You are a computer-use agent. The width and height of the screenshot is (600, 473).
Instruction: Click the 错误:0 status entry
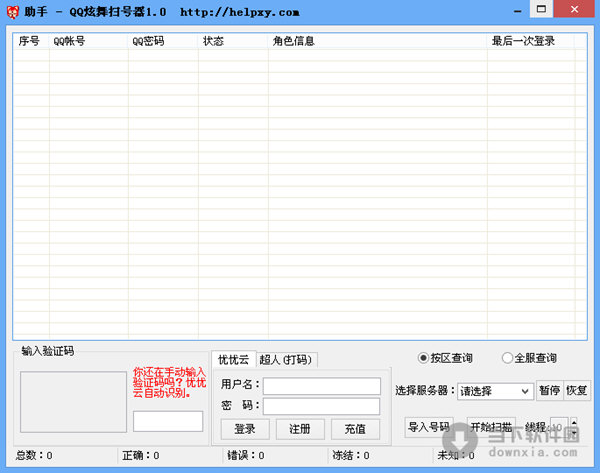(x=246, y=455)
